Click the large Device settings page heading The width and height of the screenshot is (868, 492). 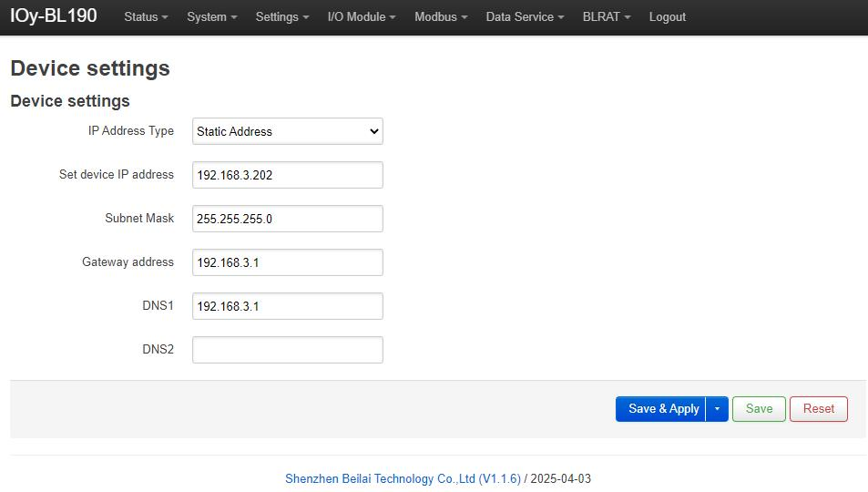point(90,68)
